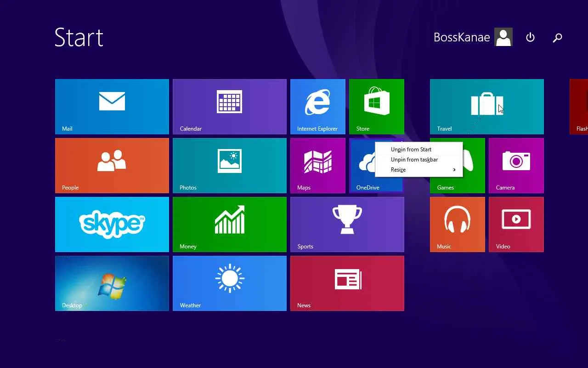Open the Maps tile
This screenshot has width=588, height=368.
318,166
